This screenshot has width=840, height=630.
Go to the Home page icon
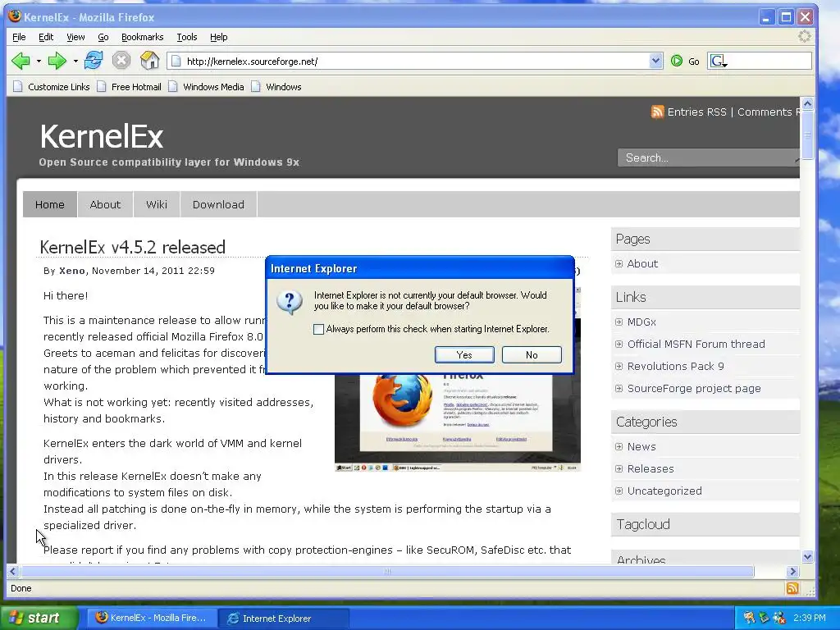(x=149, y=61)
